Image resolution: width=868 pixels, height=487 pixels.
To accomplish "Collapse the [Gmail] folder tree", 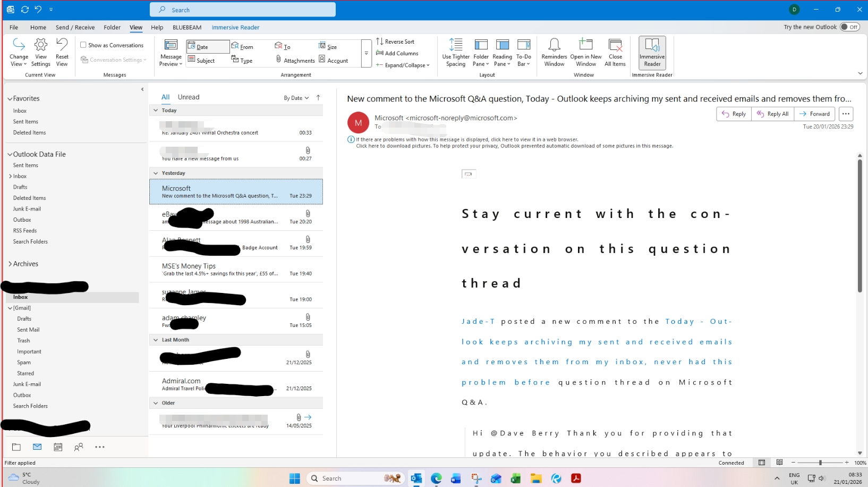I will click(10, 308).
